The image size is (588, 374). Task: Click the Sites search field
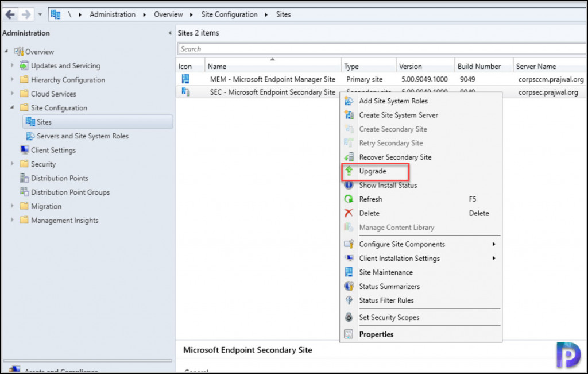point(382,49)
